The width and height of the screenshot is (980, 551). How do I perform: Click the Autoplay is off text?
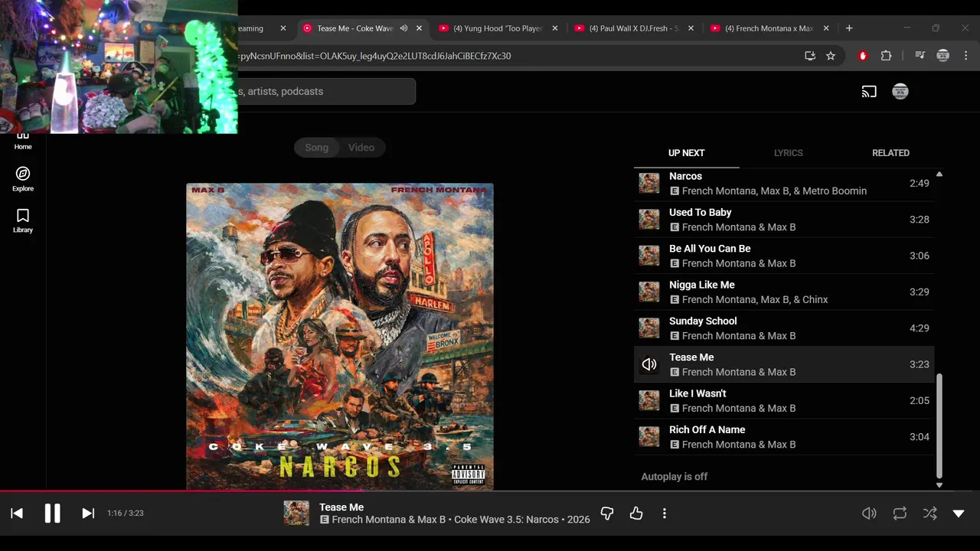675,477
